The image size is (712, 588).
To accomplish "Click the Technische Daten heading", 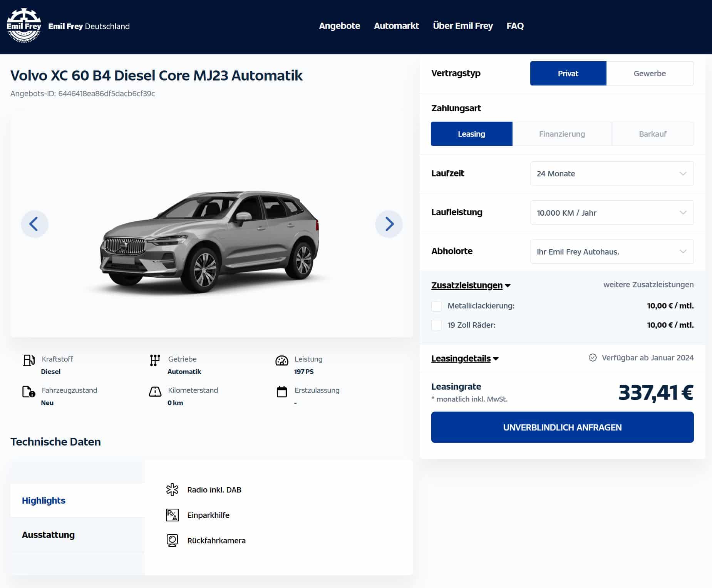I will click(x=55, y=442).
